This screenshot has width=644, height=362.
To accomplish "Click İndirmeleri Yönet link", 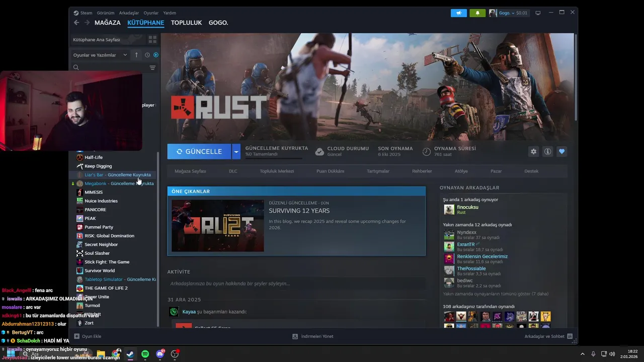I will [313, 336].
